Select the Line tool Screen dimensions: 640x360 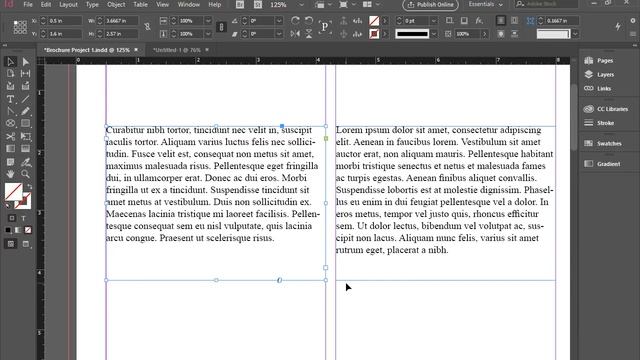click(25, 99)
